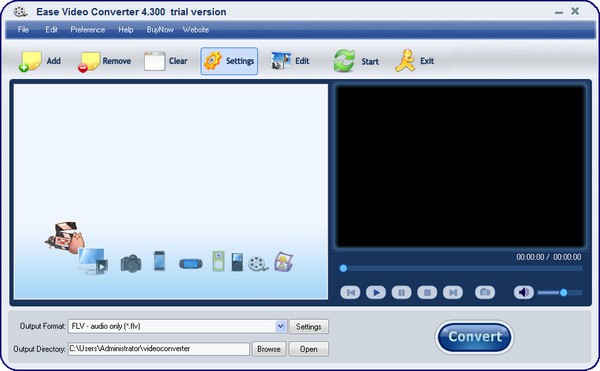Click the green Start arrows icon
The height and width of the screenshot is (371, 600).
pos(344,61)
